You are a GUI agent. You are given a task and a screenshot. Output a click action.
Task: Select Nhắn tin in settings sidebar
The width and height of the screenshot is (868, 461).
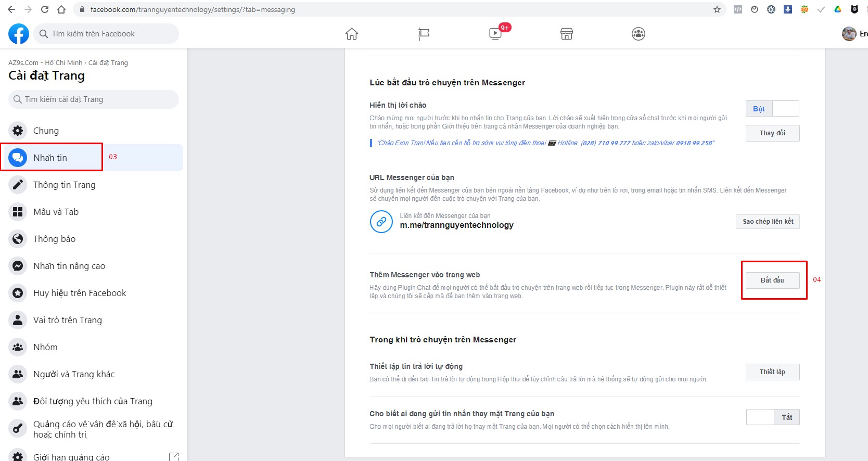point(50,158)
